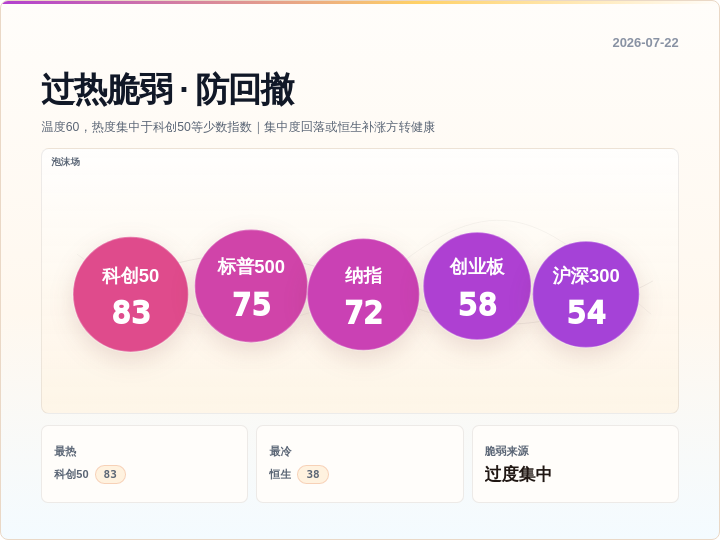
Task: Click 恒生 label in 最冷 card
Action: 280,474
